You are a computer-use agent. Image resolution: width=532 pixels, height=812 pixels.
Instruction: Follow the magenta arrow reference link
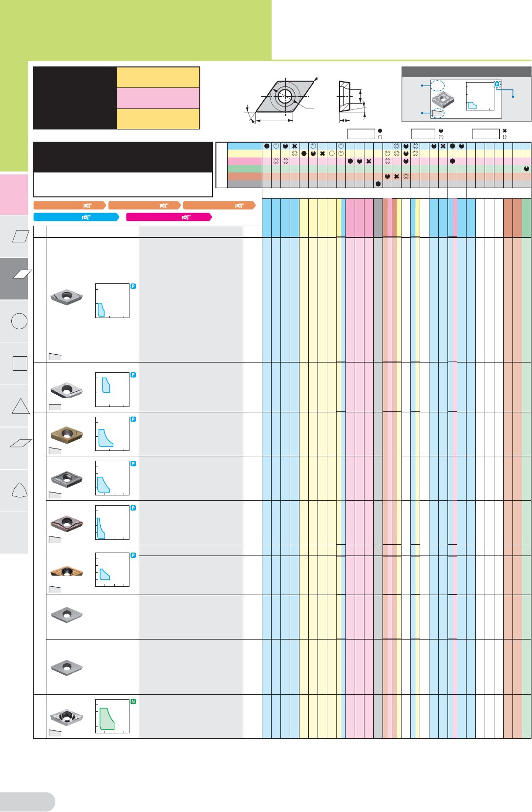(x=169, y=217)
